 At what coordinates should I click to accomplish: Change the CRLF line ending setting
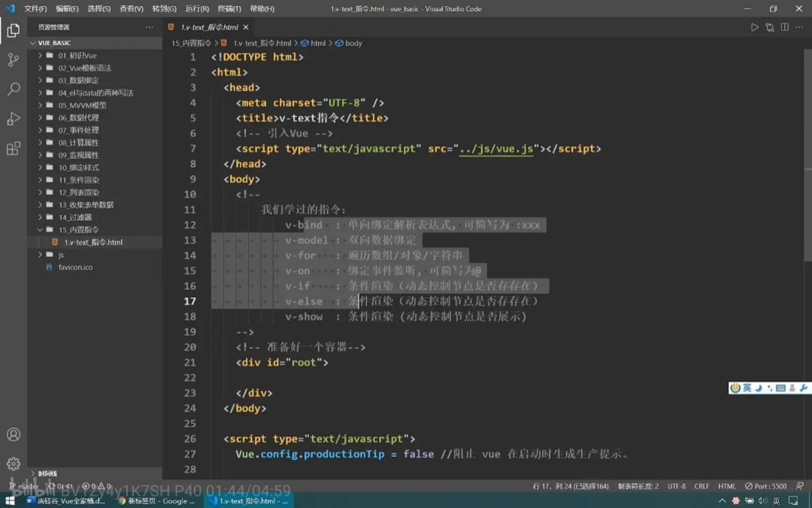point(702,486)
